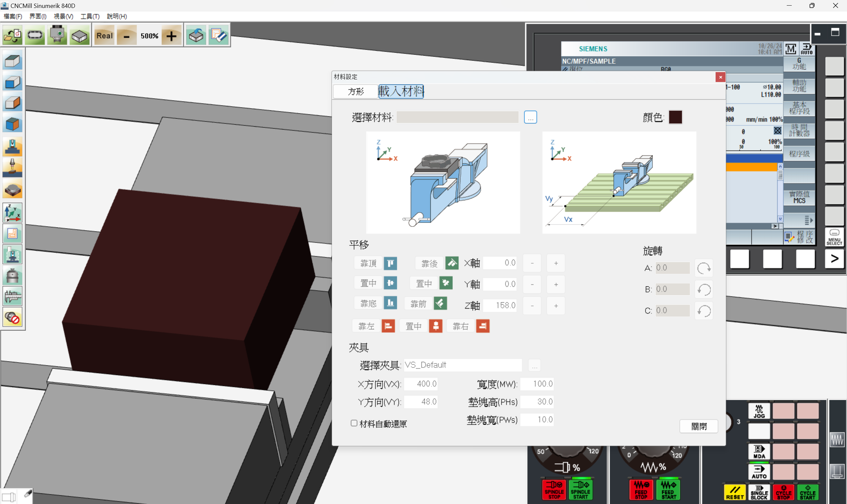Click the coordinate axes XYZ sidebar icon
Viewport: 847px width, 504px height.
13,212
